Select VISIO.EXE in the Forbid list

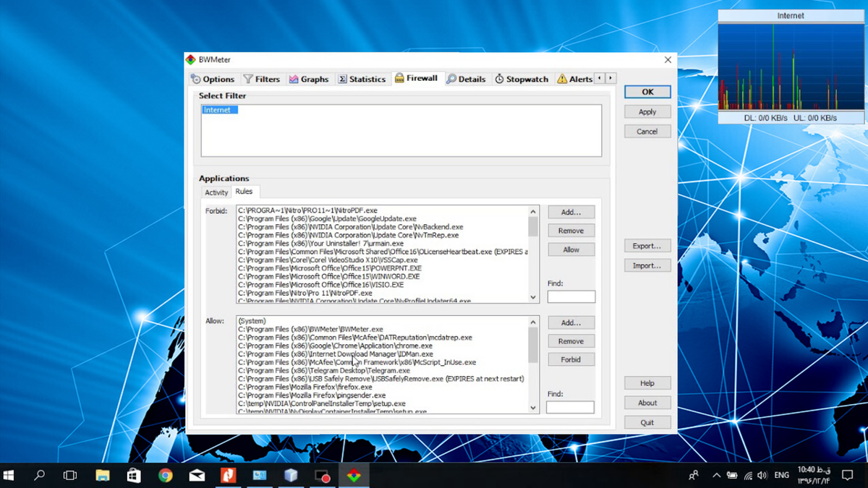tap(321, 285)
